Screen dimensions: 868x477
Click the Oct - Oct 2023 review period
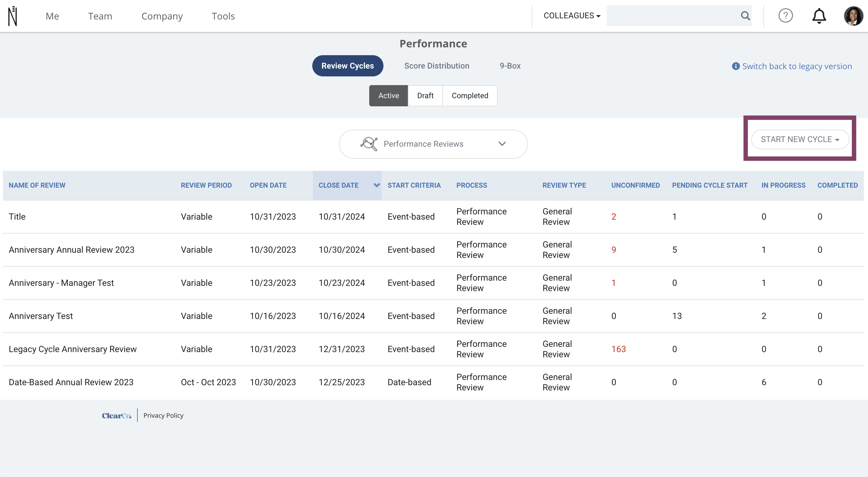tap(208, 382)
